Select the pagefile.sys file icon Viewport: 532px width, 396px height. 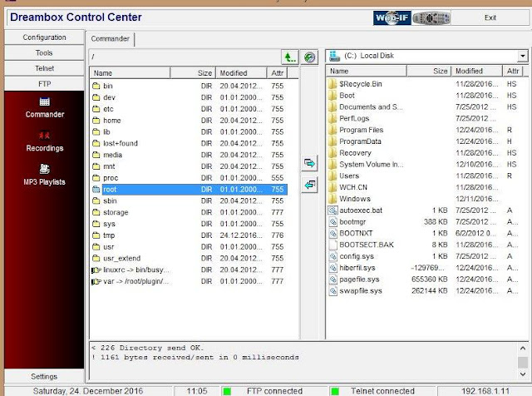(332, 280)
